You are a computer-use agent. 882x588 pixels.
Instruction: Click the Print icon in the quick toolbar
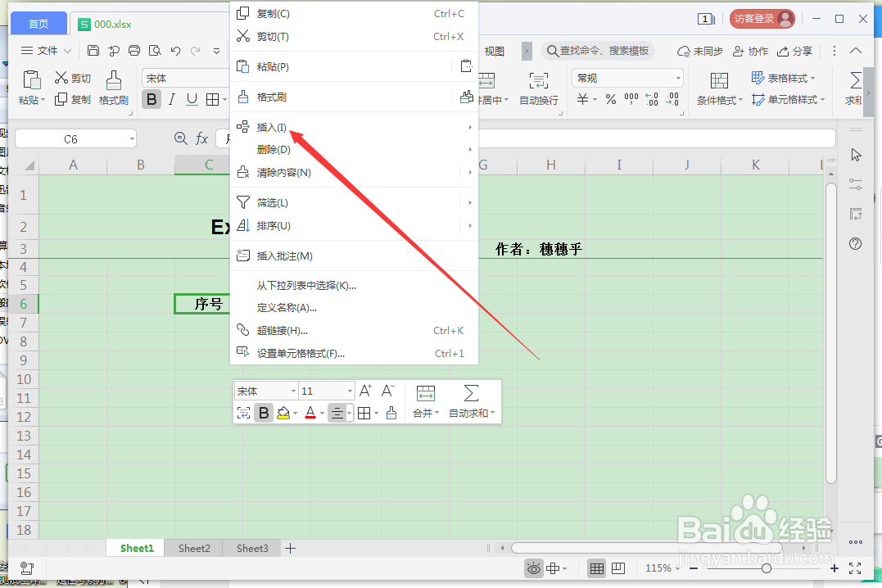coord(134,50)
